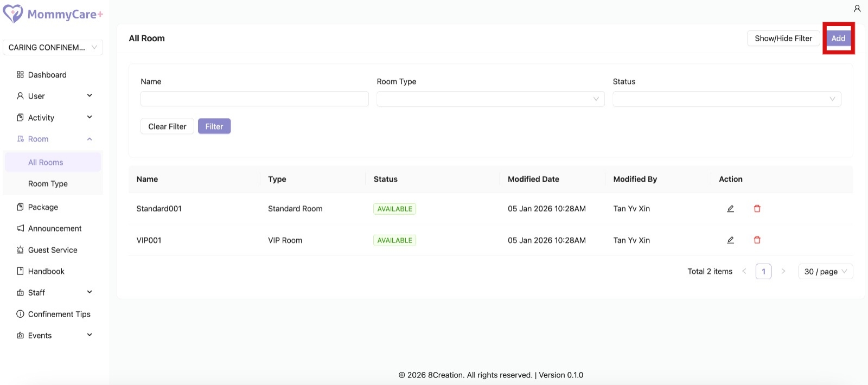Image resolution: width=868 pixels, height=385 pixels.
Task: Open the user profile icon in top right
Action: [x=857, y=9]
